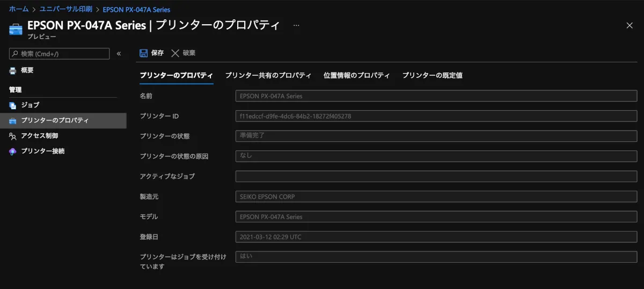
Task: Click the 名前 label
Action: [146, 96]
